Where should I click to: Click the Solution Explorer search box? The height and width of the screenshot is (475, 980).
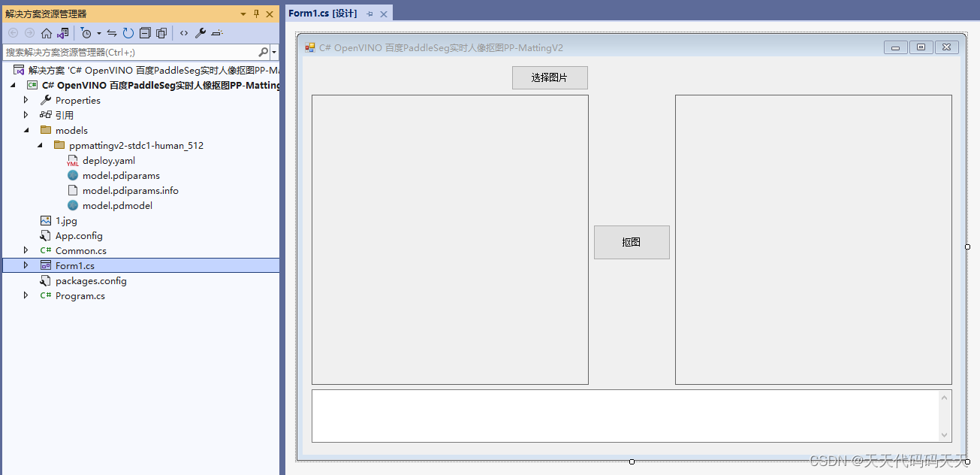coord(129,53)
